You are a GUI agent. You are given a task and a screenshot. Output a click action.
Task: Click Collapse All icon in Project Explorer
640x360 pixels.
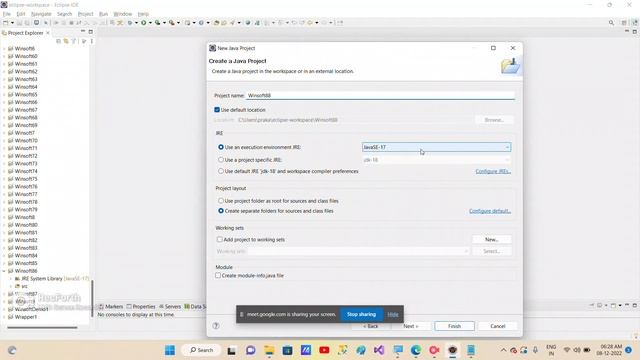58,41
